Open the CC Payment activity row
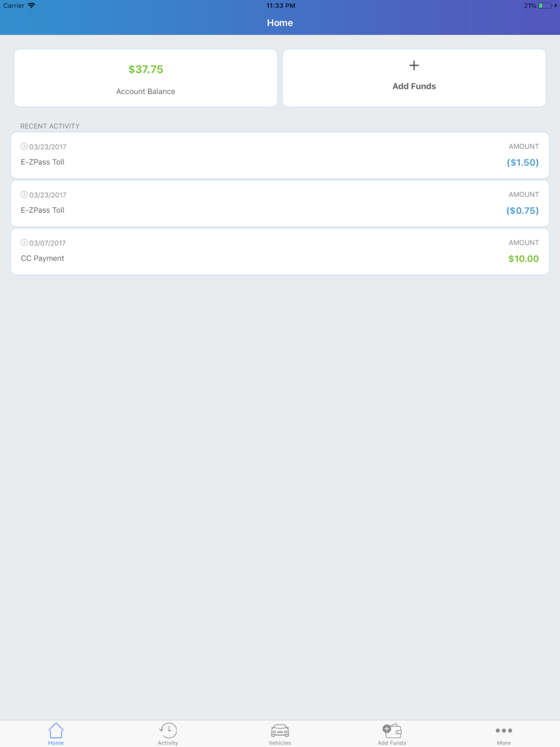 pos(280,252)
